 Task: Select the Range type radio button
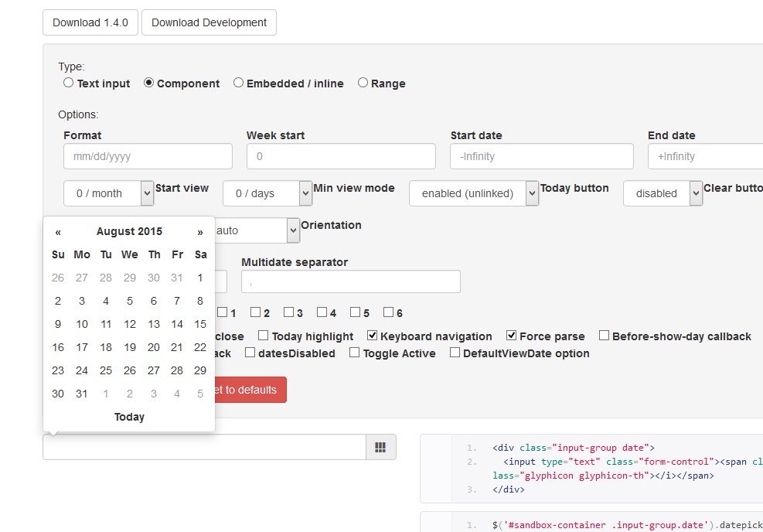(x=363, y=83)
